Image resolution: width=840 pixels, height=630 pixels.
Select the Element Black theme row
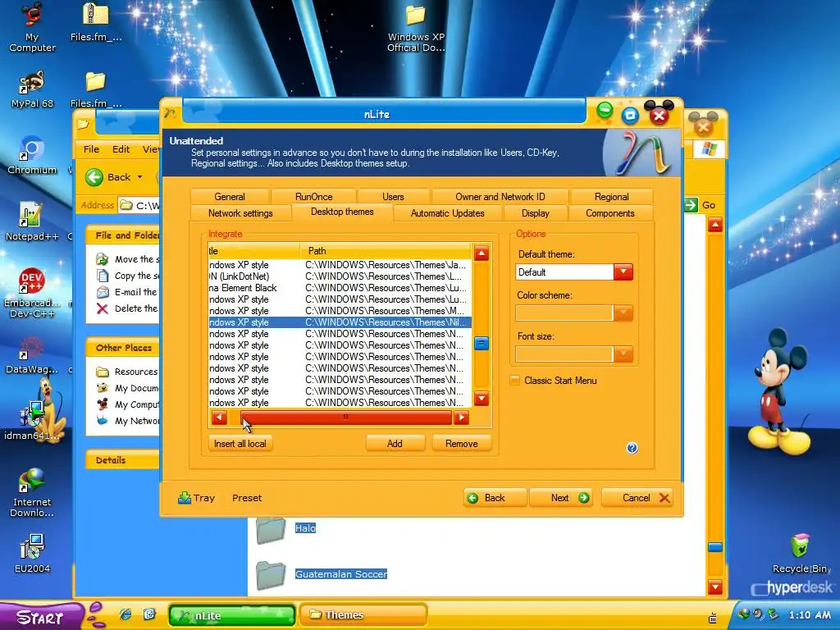pos(340,288)
